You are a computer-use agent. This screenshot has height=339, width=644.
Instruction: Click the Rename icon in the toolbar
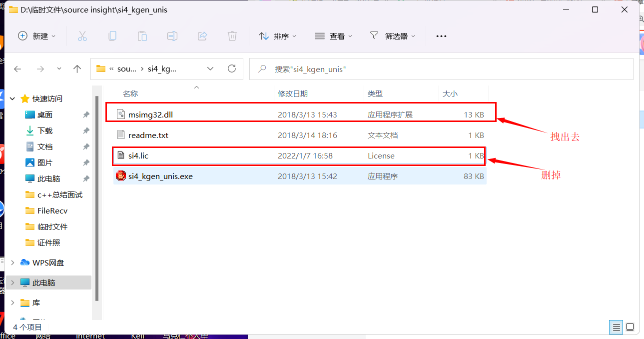172,35
